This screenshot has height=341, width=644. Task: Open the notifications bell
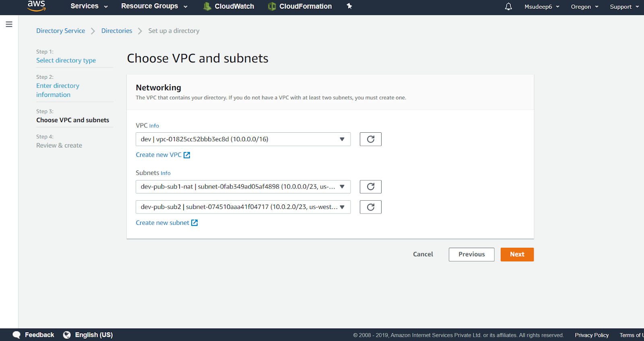click(x=508, y=6)
